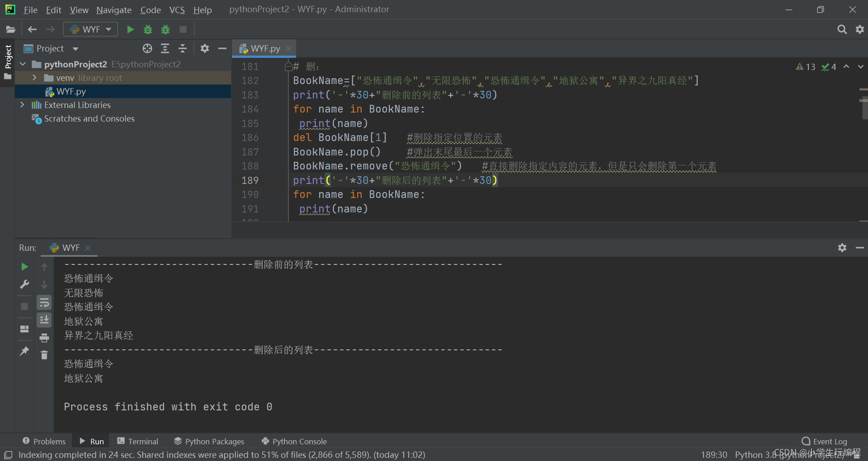Toggle the Project tool window sidebar tab
This screenshot has height=461, width=868.
pyautogui.click(x=8, y=62)
